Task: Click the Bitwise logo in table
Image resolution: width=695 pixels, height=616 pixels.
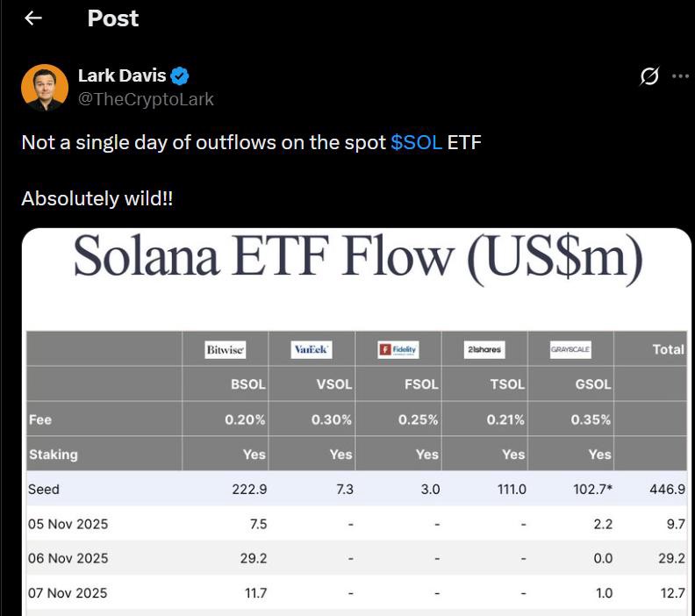Action: point(225,350)
